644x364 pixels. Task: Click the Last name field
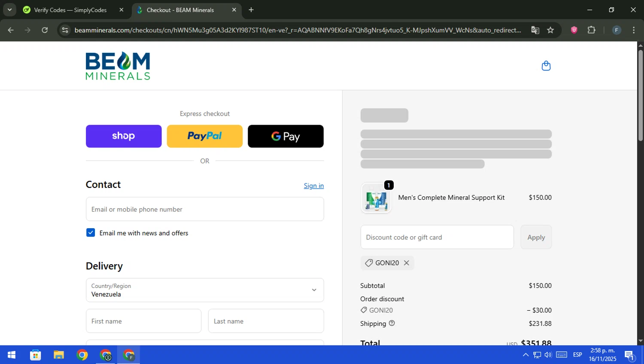266,321
